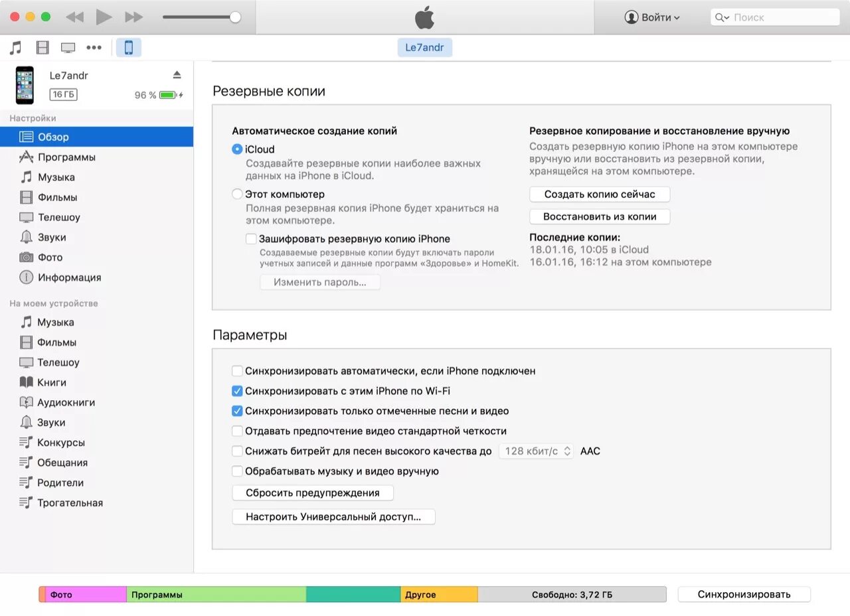Enable Отдавать предпочтение видео стандартной четкости
The width and height of the screenshot is (850, 616).
coord(237,431)
